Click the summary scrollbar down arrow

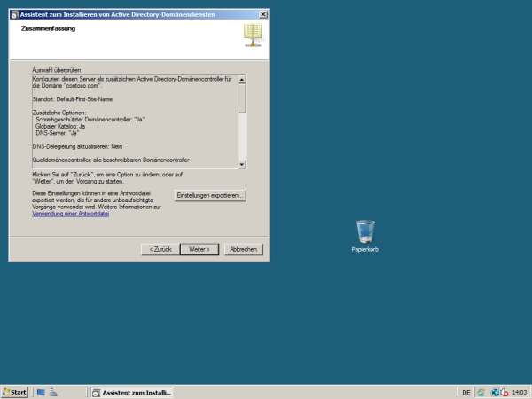(x=241, y=165)
